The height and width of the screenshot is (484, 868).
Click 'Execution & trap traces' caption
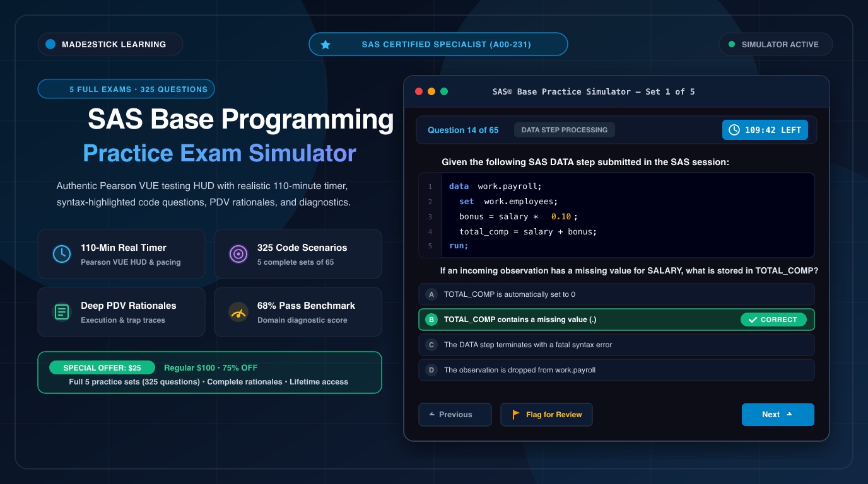[123, 320]
